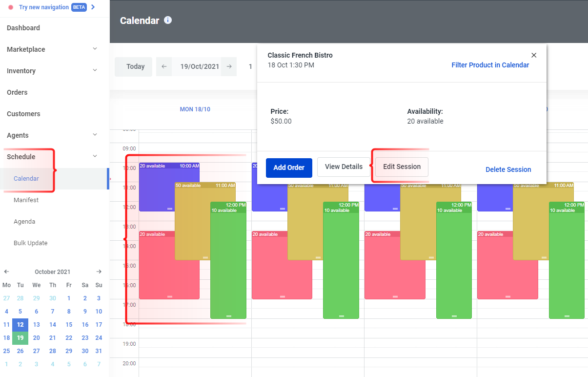Open the Calendar info tooltip icon
The width and height of the screenshot is (588, 377).
click(168, 21)
